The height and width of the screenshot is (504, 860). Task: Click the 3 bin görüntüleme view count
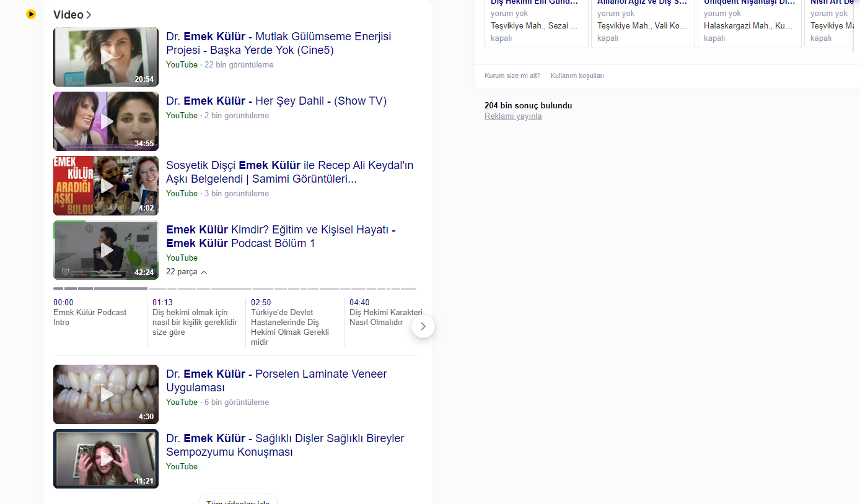click(237, 194)
